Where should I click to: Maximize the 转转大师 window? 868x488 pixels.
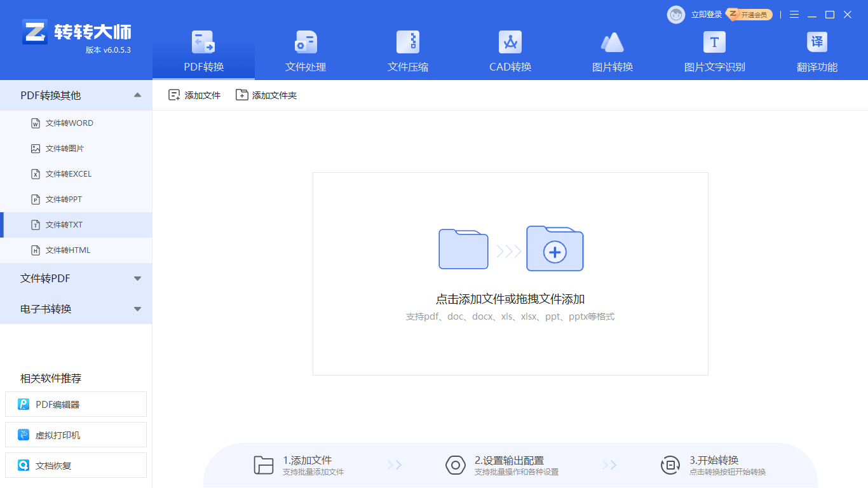tap(830, 15)
